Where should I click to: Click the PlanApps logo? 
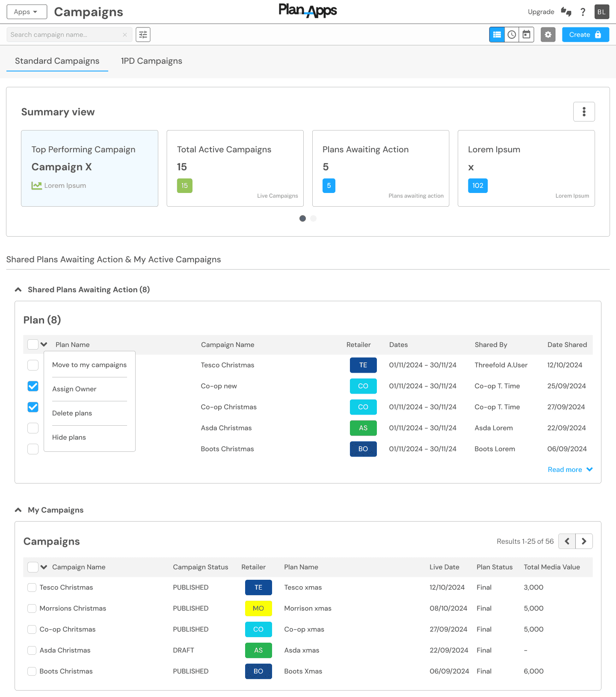[x=308, y=10]
